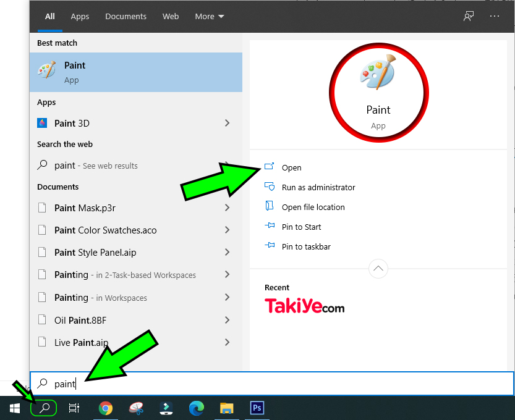Screen dimensions: 515x420
Task: Select the Paint Mask.p3r document name
Action: [85, 208]
